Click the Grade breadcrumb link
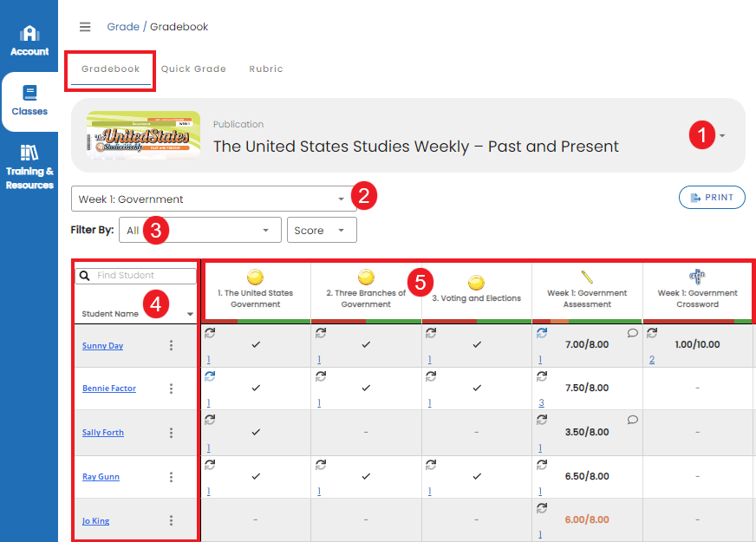 click(123, 27)
